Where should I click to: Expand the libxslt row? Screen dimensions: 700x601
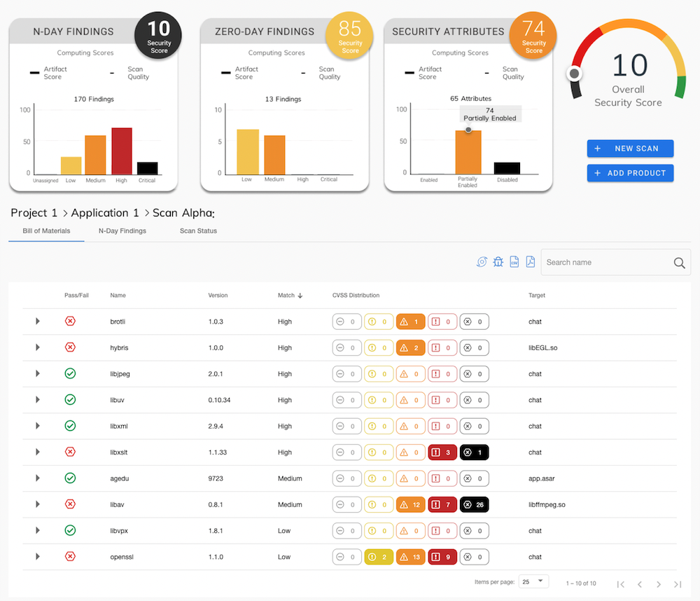click(38, 452)
